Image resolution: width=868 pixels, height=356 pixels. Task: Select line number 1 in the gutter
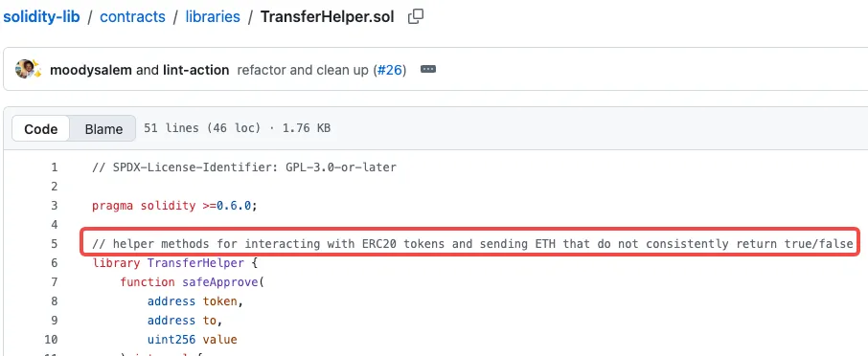click(54, 167)
